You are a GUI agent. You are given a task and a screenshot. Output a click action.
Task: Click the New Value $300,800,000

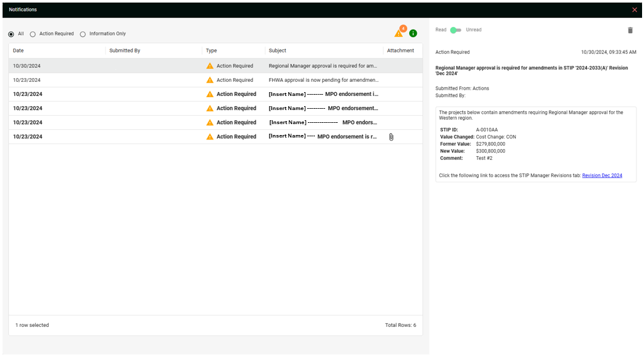coord(490,151)
